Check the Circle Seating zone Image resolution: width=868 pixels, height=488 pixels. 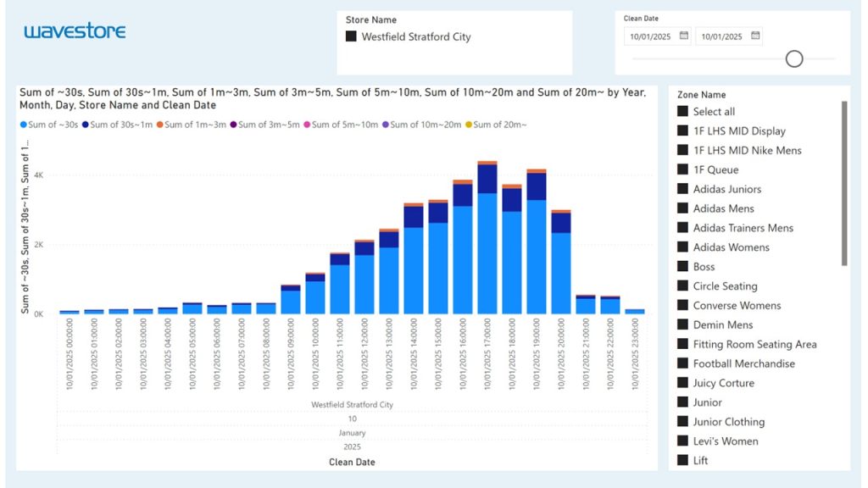click(682, 286)
